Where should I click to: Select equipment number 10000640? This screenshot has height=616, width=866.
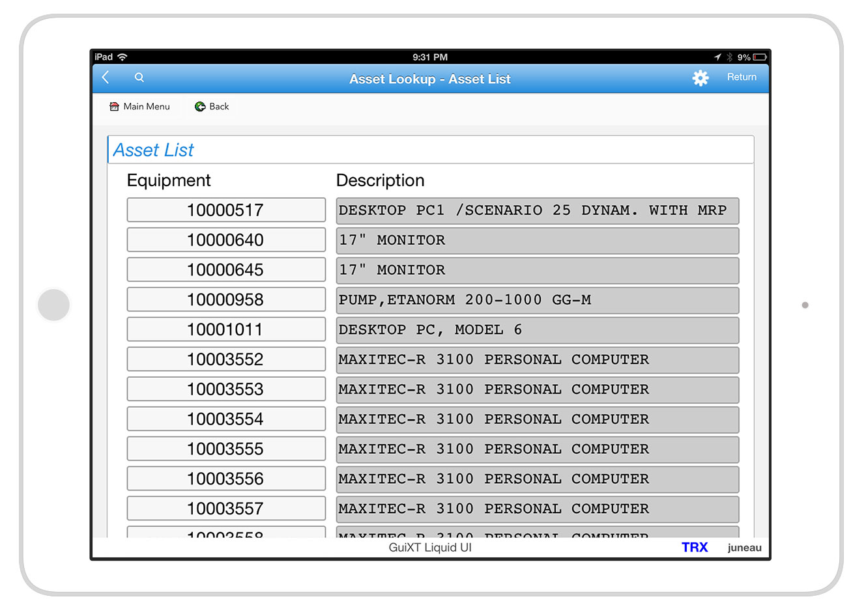click(x=225, y=240)
